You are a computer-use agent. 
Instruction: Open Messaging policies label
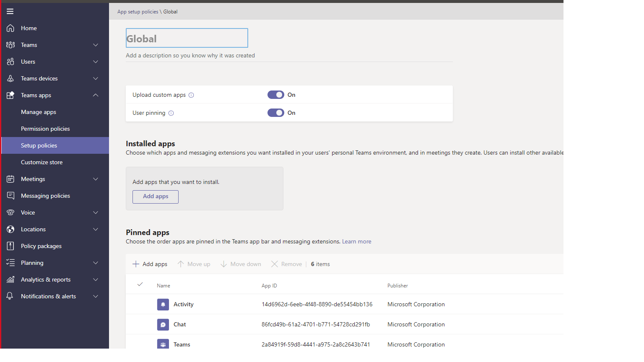pyautogui.click(x=45, y=196)
